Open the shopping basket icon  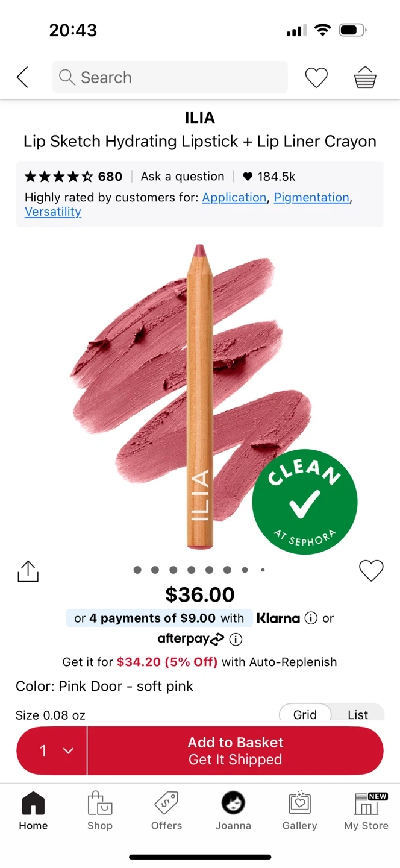365,77
